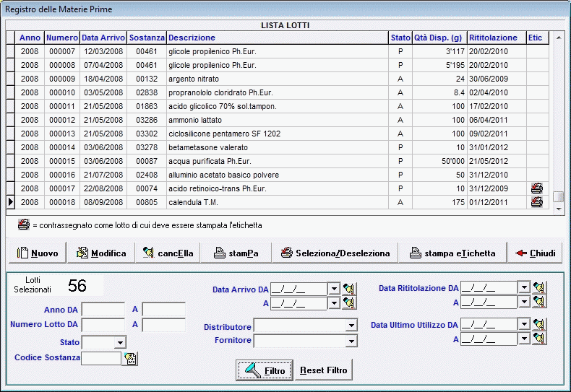
Task: Sort by Qtà Disp. (g) column header
Action: 439,38
